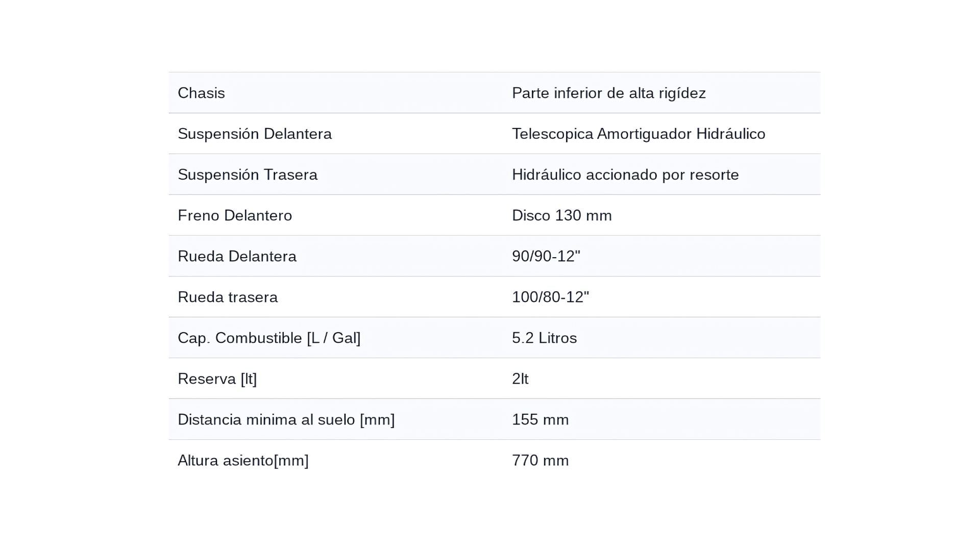
Task: Select the 'Suspensión Trasera' label
Action: 248,174
